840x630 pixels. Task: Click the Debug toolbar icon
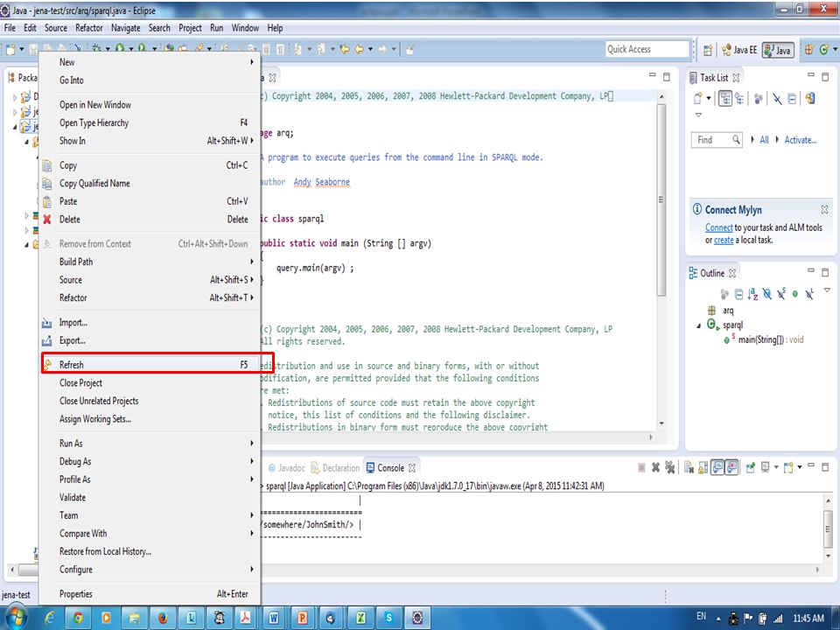tap(96, 49)
